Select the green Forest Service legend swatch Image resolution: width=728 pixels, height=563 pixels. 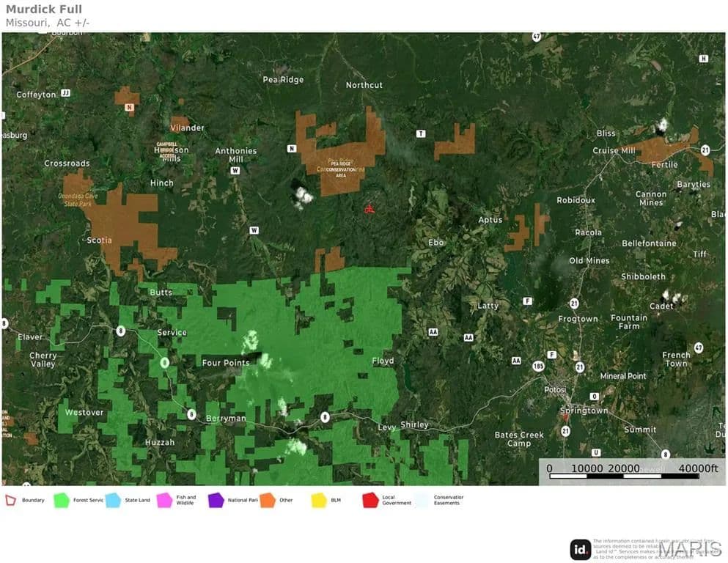coord(62,500)
